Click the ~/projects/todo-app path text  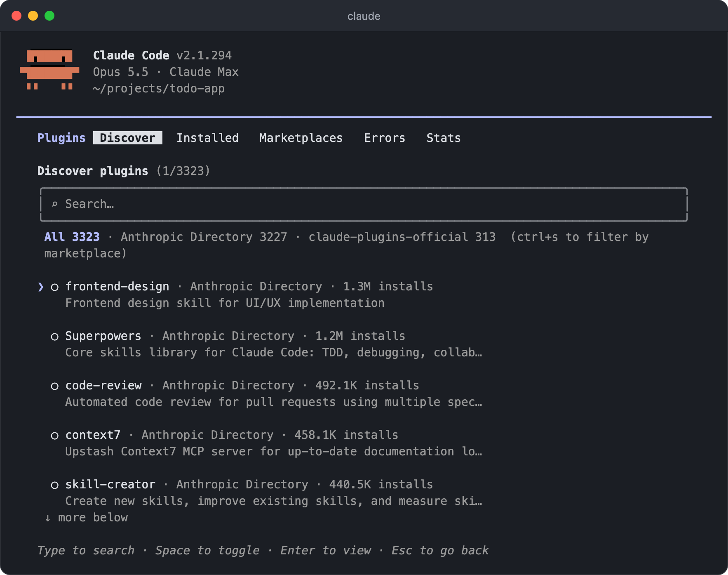point(159,88)
